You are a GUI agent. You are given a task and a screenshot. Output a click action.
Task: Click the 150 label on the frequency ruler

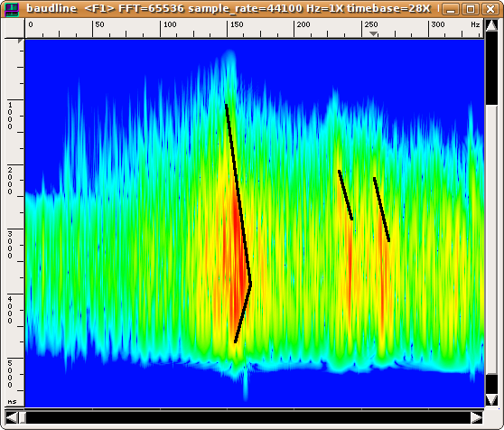(237, 24)
